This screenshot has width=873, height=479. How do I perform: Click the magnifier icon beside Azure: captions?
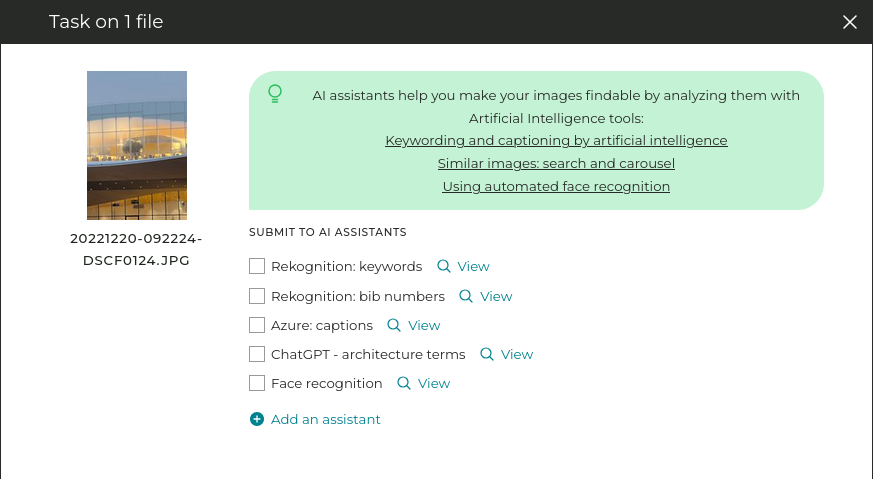coord(394,325)
